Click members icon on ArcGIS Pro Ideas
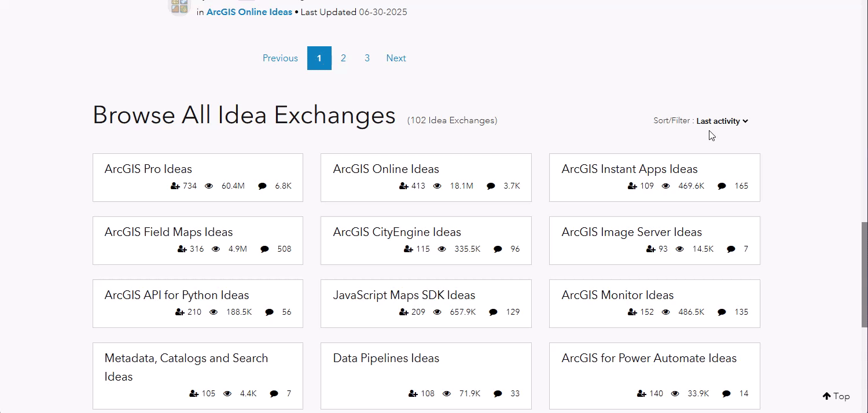868x413 pixels. click(x=175, y=186)
